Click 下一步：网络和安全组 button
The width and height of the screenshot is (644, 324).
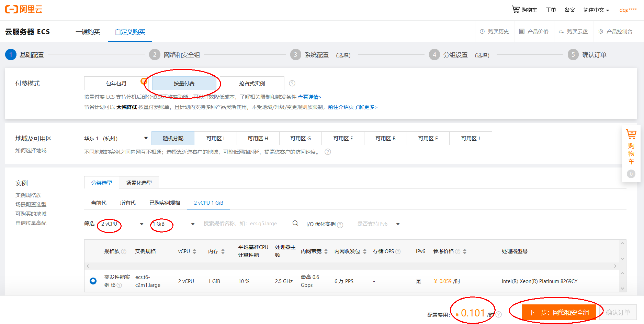point(559,312)
